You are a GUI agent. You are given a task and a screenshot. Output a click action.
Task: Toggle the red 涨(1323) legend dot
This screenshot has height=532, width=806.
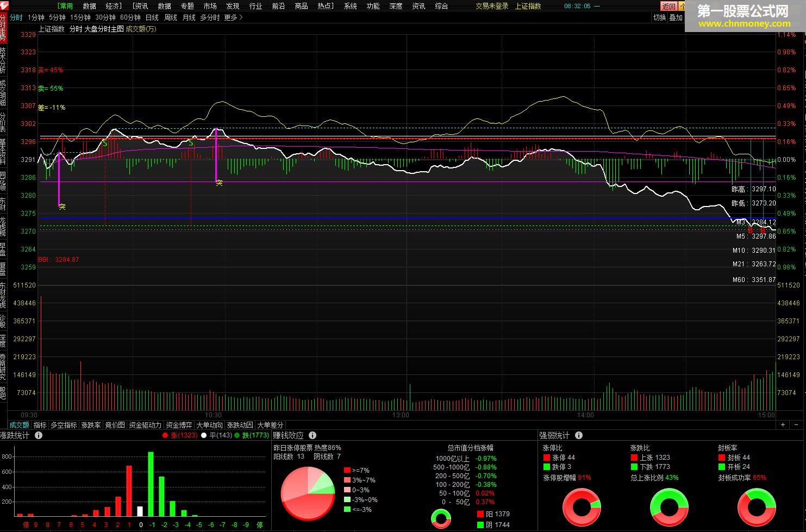click(x=165, y=435)
